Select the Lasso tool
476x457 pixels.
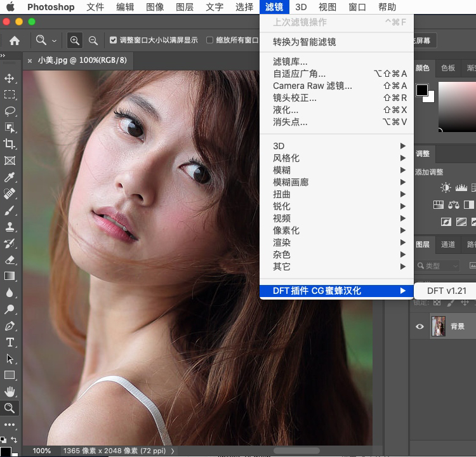pyautogui.click(x=10, y=111)
